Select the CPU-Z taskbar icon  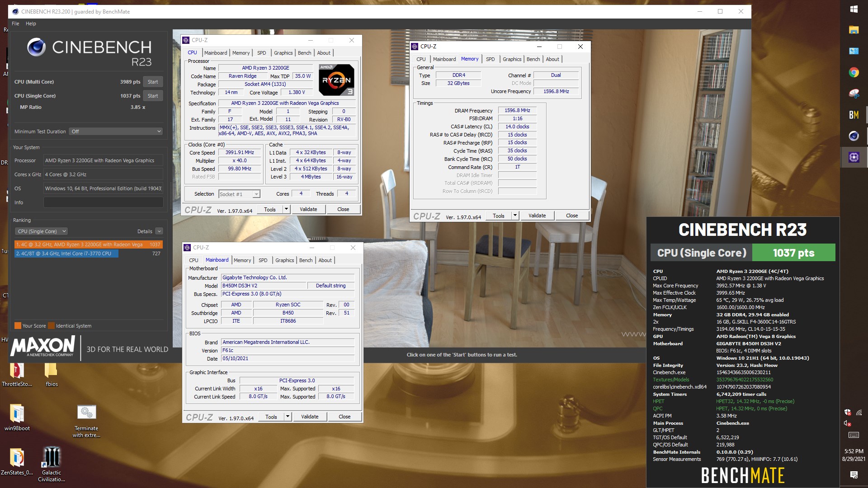click(x=854, y=157)
